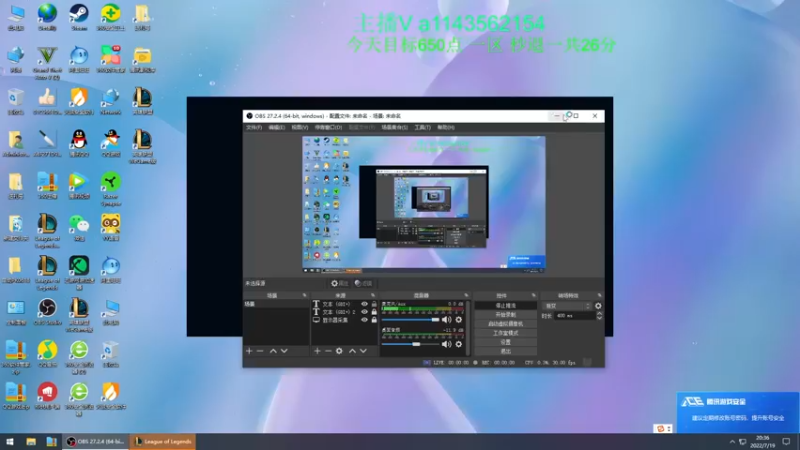The width and height of the screenshot is (800, 450).
Task: Add a new source with the plus icon
Action: click(317, 351)
